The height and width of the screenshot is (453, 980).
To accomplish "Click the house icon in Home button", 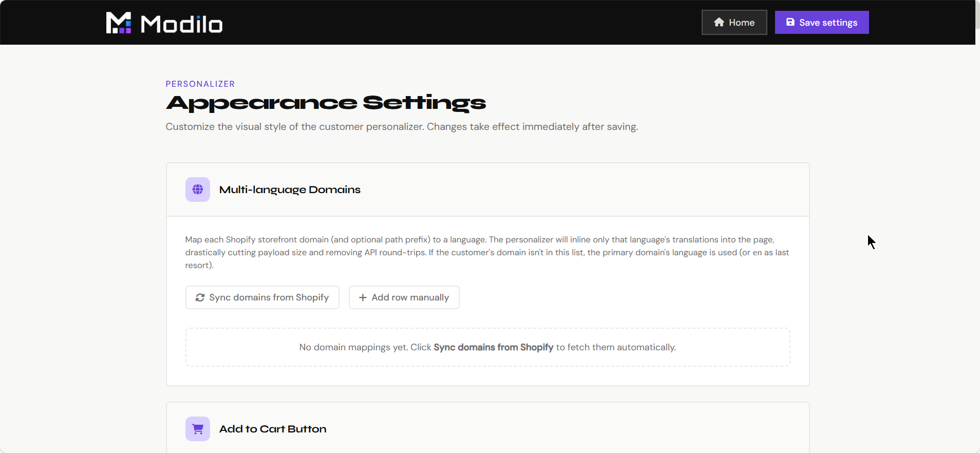I will pos(719,22).
